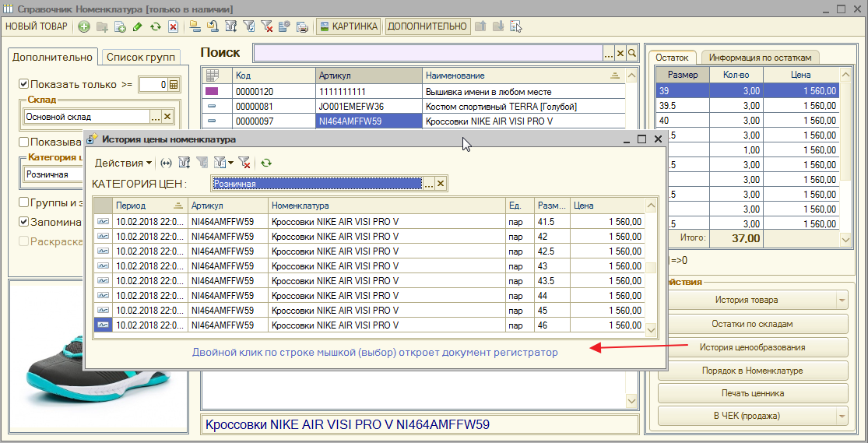This screenshot has height=443, width=868.
Task: Clear the Поиск search field with X
Action: click(x=620, y=53)
